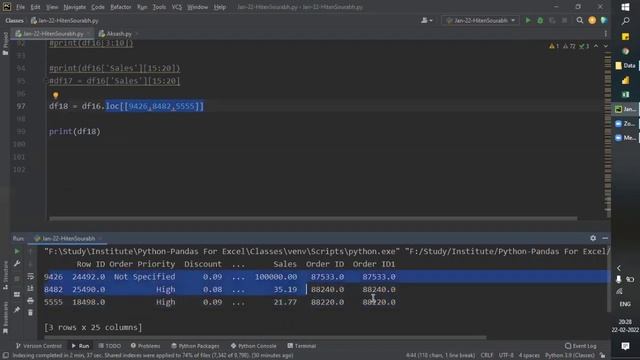
Task: Clear all console output trash icon
Action: click(x=30, y=313)
